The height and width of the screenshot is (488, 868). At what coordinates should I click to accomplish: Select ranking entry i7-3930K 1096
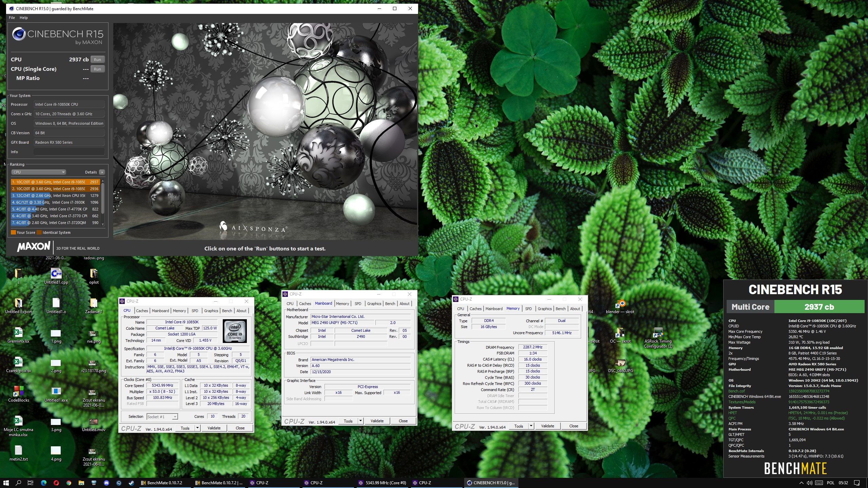[x=55, y=202]
